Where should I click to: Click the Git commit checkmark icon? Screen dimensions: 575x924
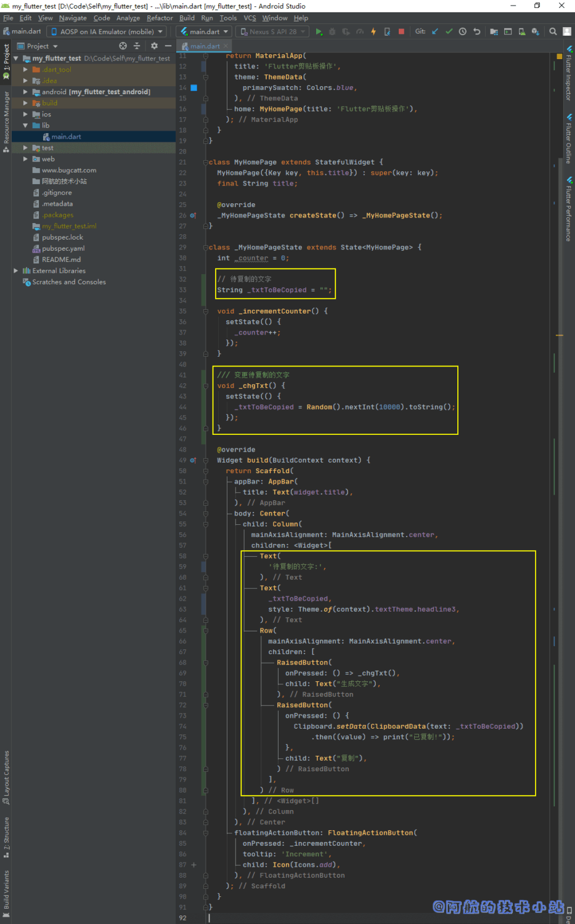449,31
